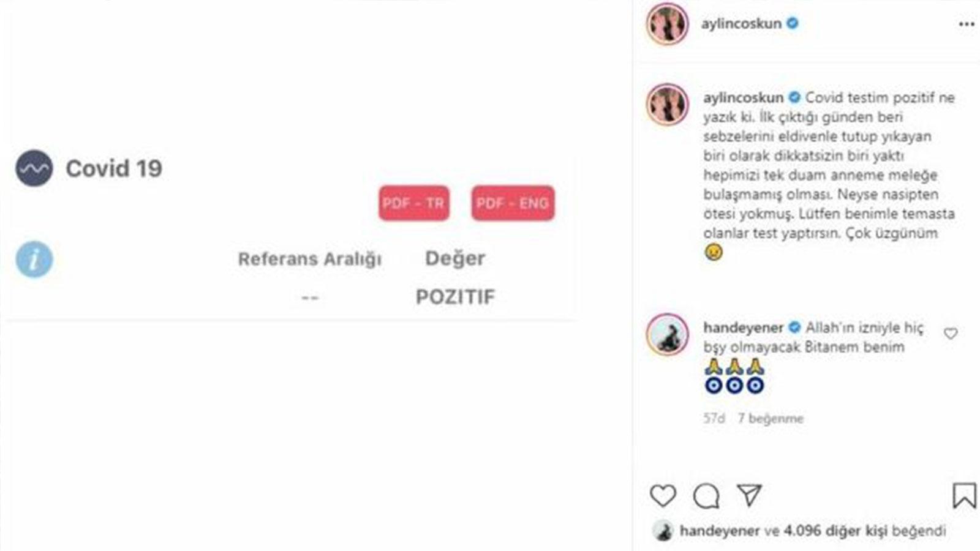
Task: Click the blue info icon
Action: tap(34, 259)
